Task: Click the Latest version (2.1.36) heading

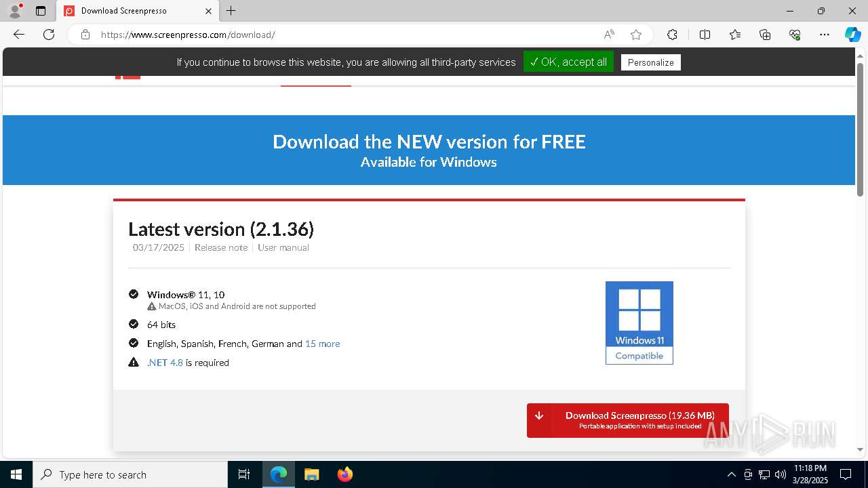Action: click(221, 229)
